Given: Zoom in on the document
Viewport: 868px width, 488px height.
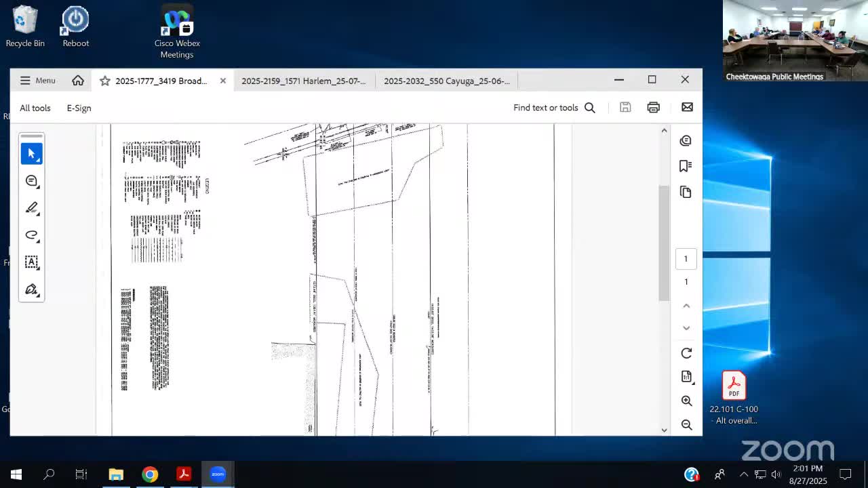Looking at the screenshot, I should tap(686, 401).
